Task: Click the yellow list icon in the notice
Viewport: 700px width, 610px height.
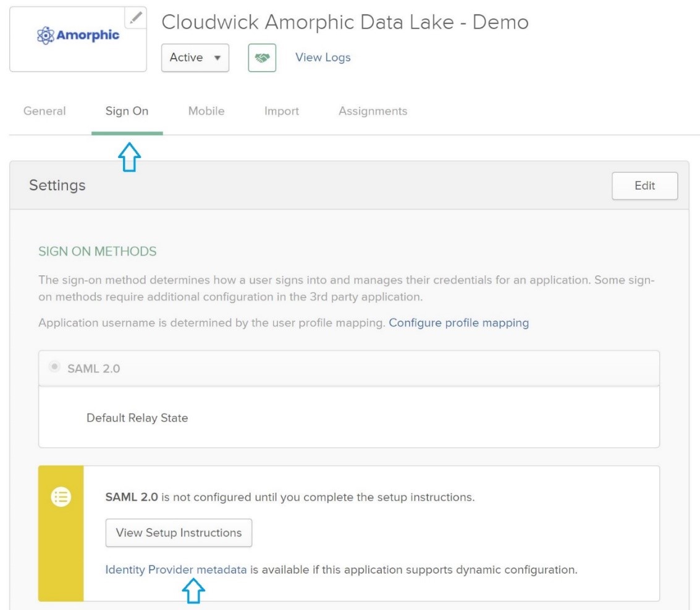Action: [61, 498]
